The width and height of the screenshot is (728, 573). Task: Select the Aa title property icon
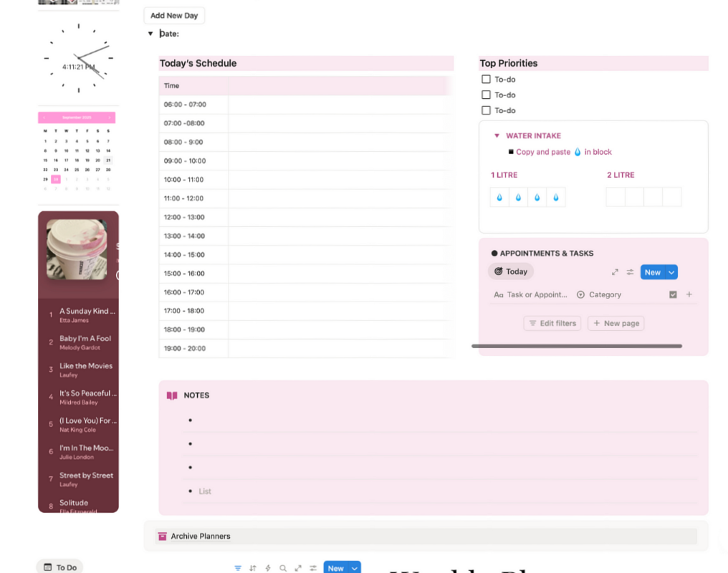(x=499, y=294)
